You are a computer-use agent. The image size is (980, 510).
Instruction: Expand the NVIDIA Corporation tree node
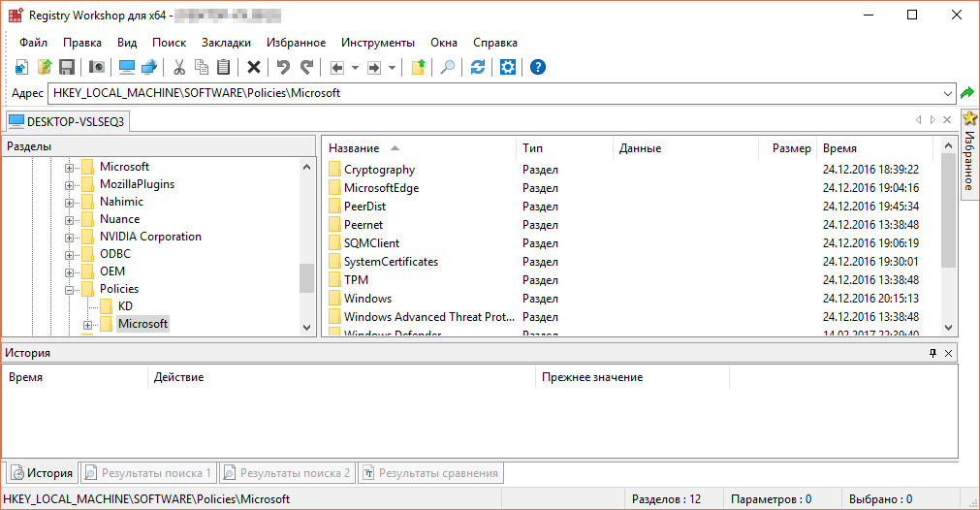pos(70,237)
